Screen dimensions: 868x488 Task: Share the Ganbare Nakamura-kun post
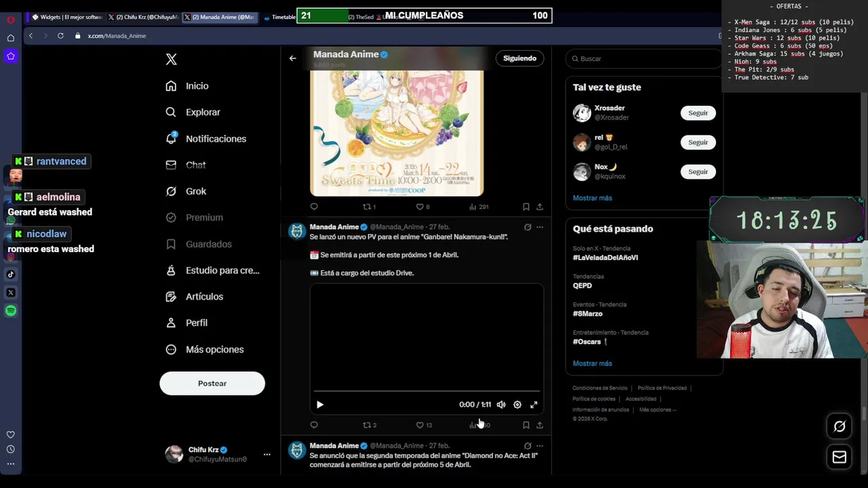click(540, 425)
